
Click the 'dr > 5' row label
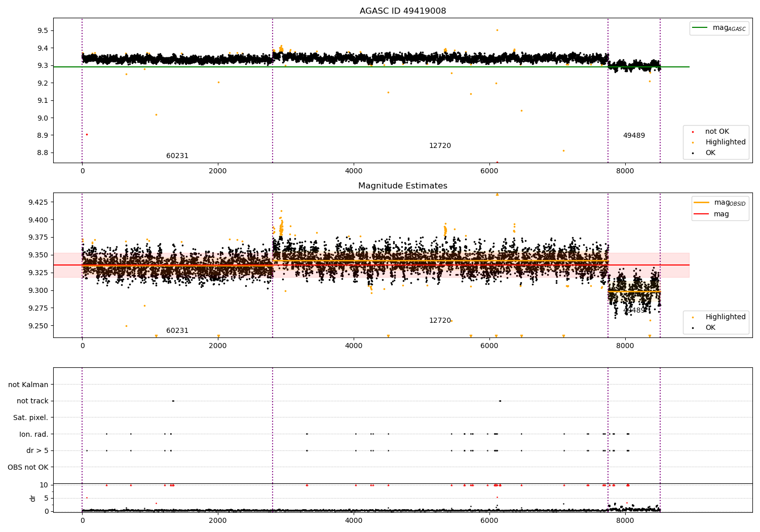[x=37, y=450]
